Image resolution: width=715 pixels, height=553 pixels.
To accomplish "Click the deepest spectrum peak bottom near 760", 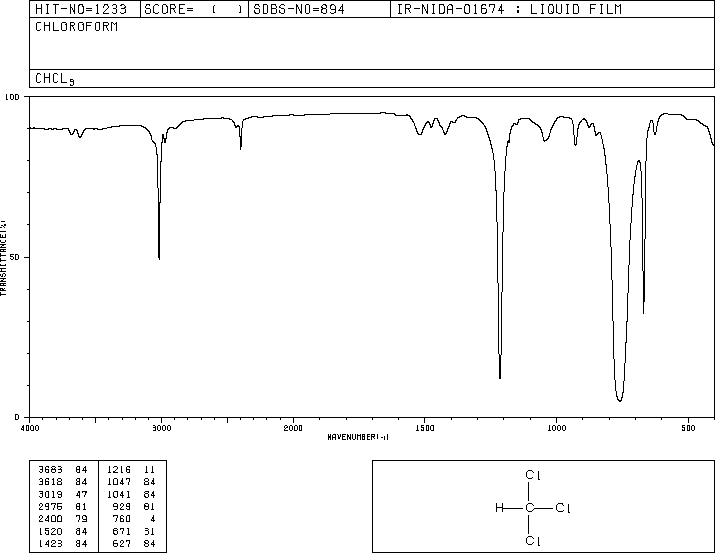I will pyautogui.click(x=619, y=400).
